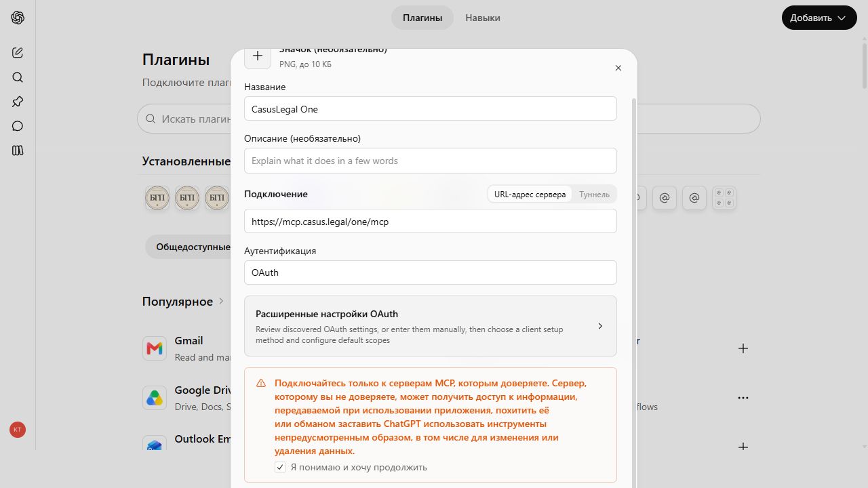Click the 'Подключение' section label

coord(276,194)
